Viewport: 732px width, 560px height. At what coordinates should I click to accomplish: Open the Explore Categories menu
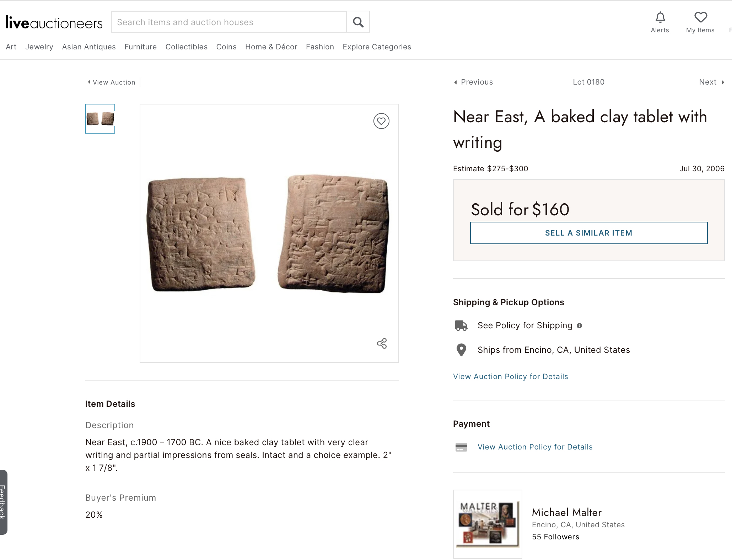point(377,47)
